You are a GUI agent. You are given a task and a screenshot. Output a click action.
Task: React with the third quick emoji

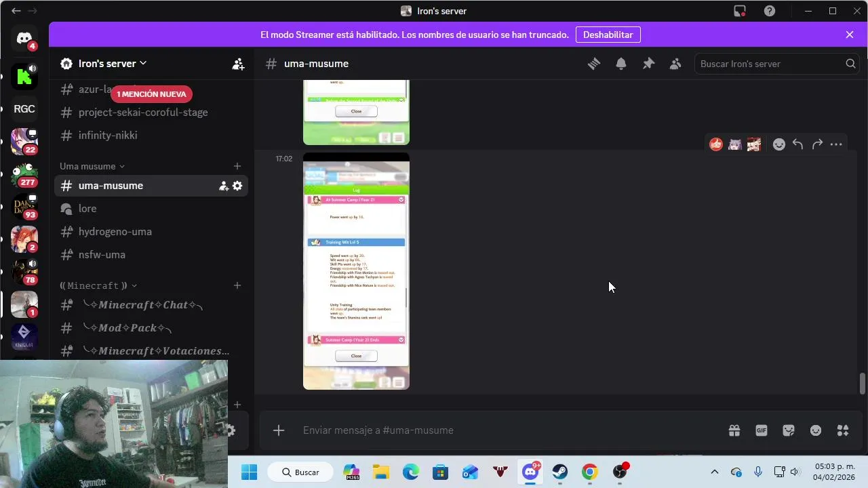click(754, 144)
